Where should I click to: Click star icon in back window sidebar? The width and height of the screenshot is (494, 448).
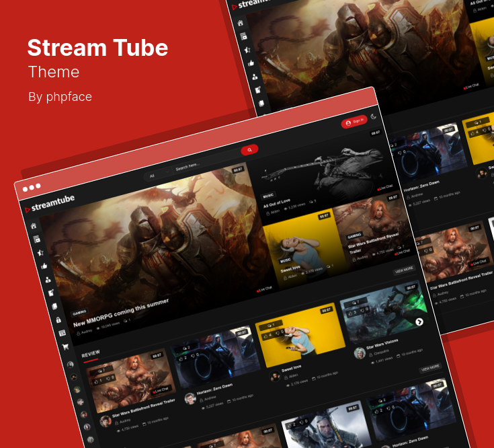[x=247, y=50]
